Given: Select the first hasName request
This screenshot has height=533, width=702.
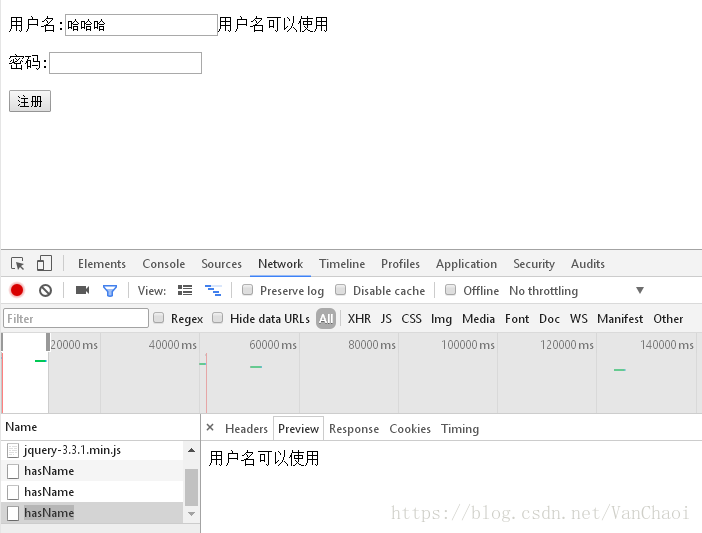Looking at the screenshot, I should pos(92,471).
